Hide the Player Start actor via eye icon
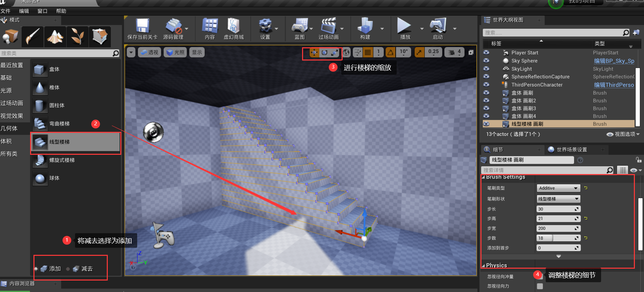Viewport: 644px width, 292px height. (x=486, y=52)
